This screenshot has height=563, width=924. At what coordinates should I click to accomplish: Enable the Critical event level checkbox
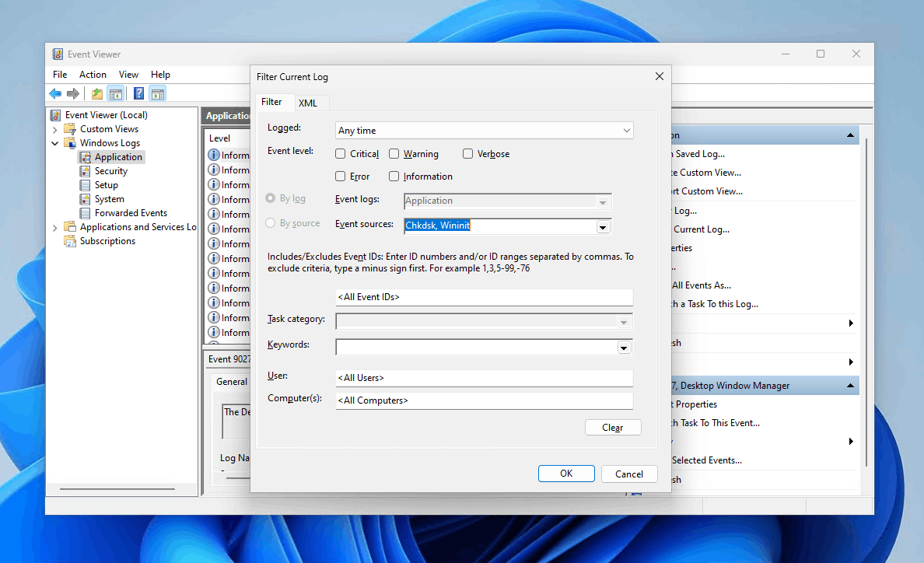(x=341, y=154)
